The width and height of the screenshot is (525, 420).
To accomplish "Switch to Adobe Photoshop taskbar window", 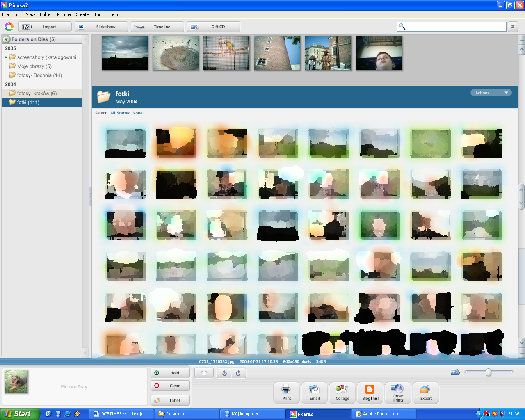I will [384, 414].
